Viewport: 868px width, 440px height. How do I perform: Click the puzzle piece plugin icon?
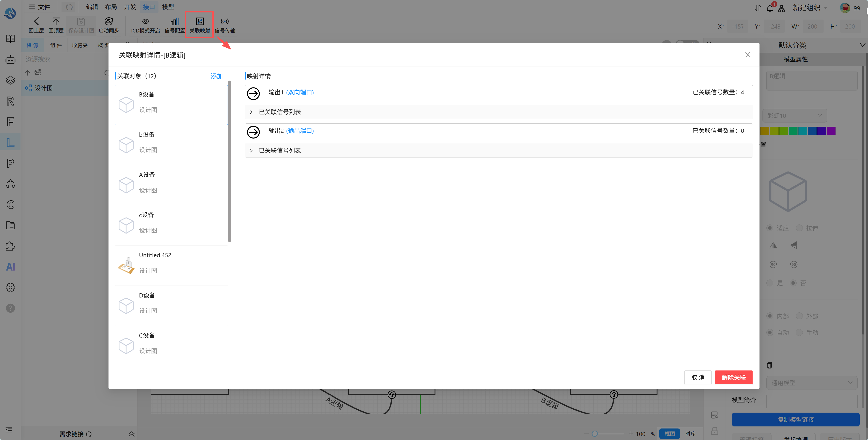tap(10, 246)
